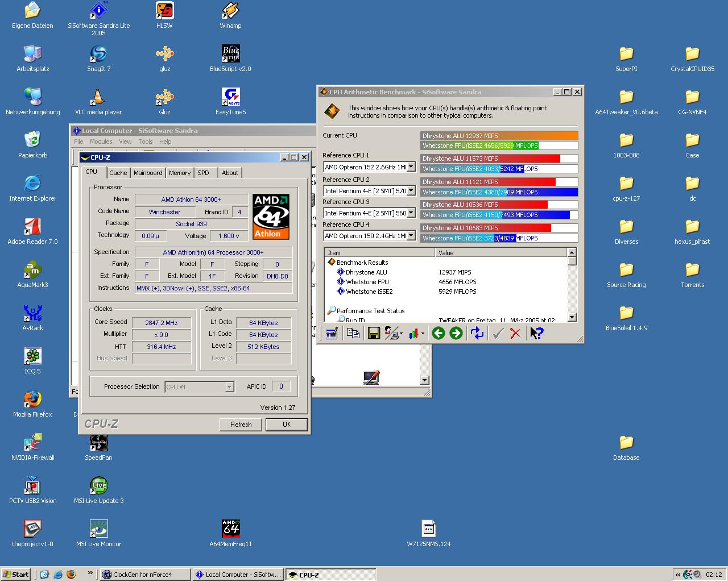Click the red X cancel icon

515,334
